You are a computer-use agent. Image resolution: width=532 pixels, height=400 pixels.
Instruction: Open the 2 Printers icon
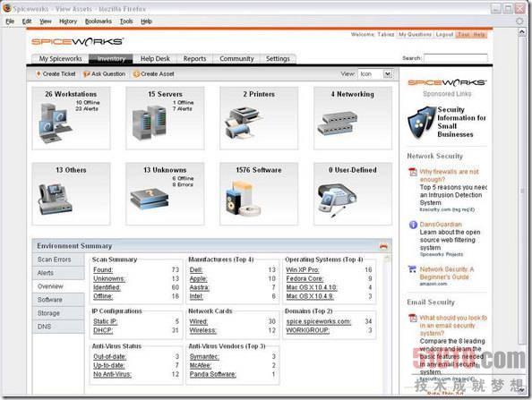click(244, 123)
